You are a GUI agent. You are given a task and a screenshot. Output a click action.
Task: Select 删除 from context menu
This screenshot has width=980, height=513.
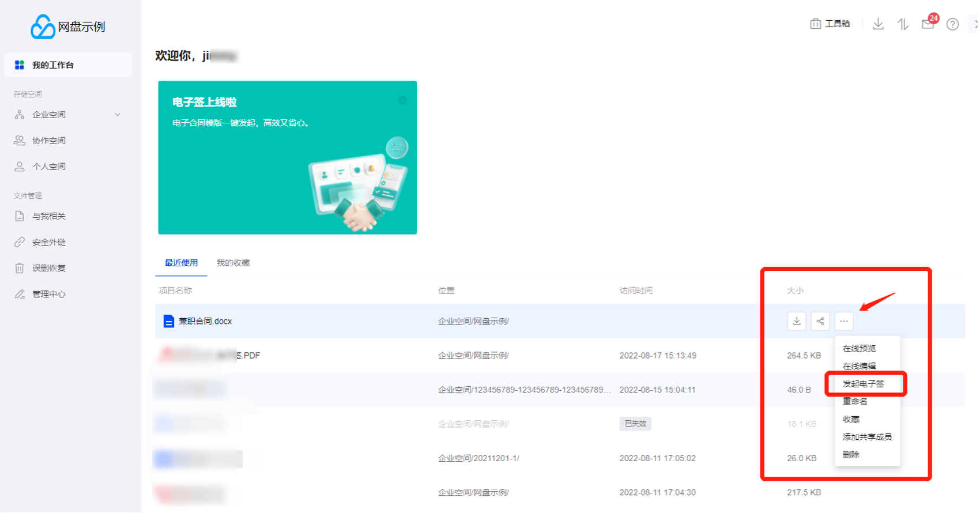(851, 455)
